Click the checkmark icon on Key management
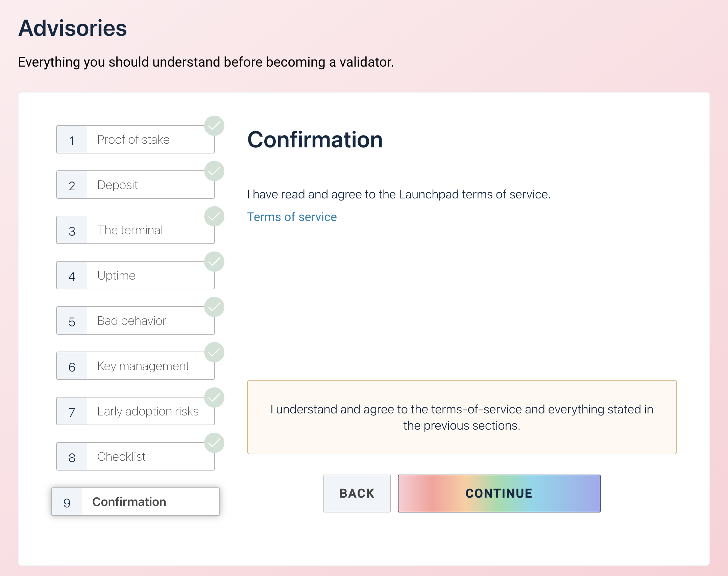728x576 pixels. click(x=214, y=352)
